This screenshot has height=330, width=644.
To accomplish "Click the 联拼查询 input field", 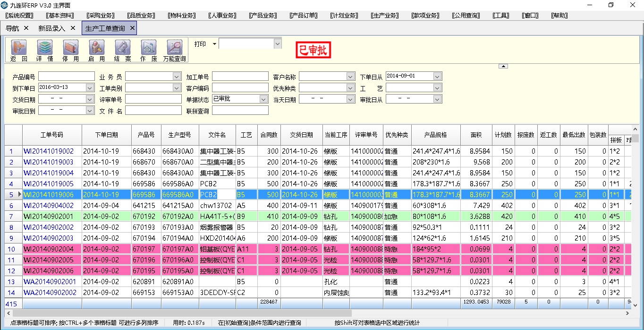I will 240,110.
